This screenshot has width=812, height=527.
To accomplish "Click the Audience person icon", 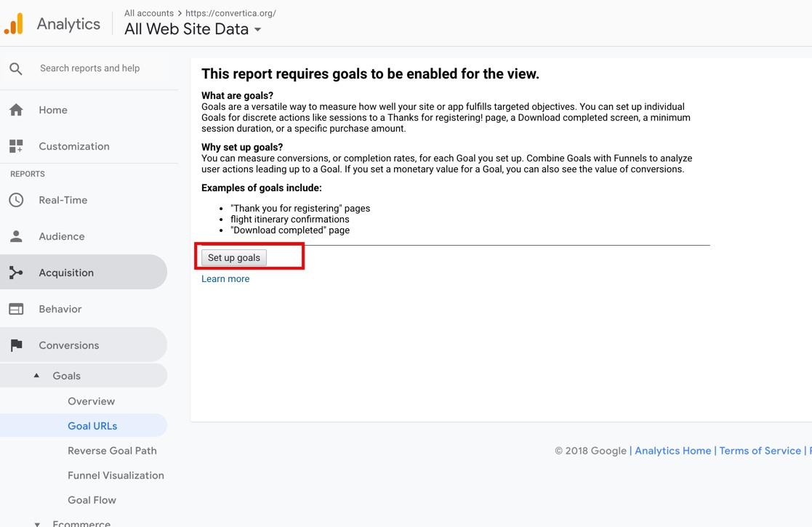I will tap(16, 236).
